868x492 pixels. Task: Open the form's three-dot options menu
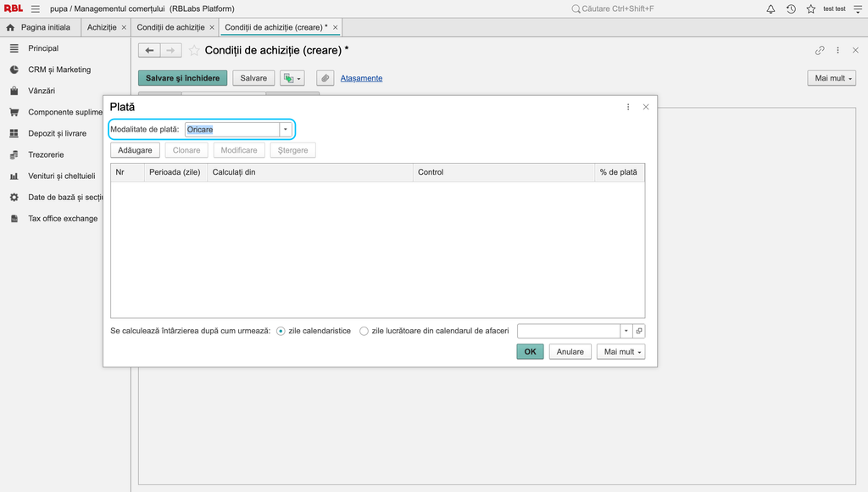pos(837,50)
